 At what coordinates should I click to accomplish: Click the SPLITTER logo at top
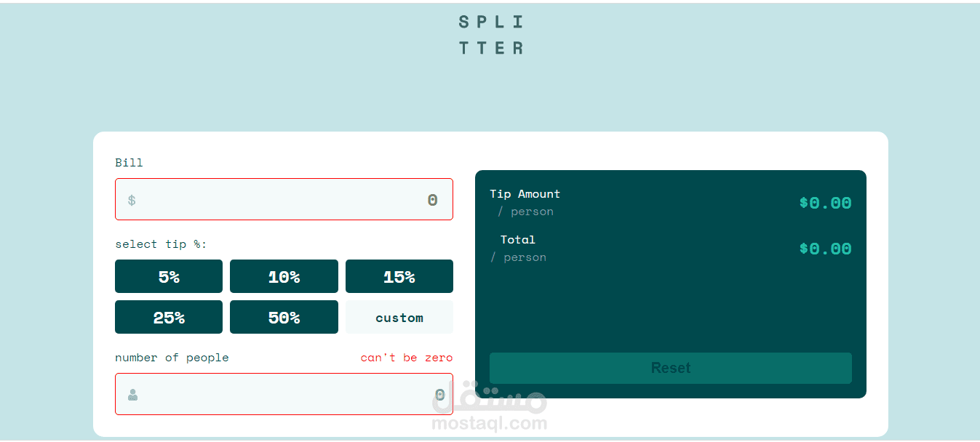coord(491,35)
